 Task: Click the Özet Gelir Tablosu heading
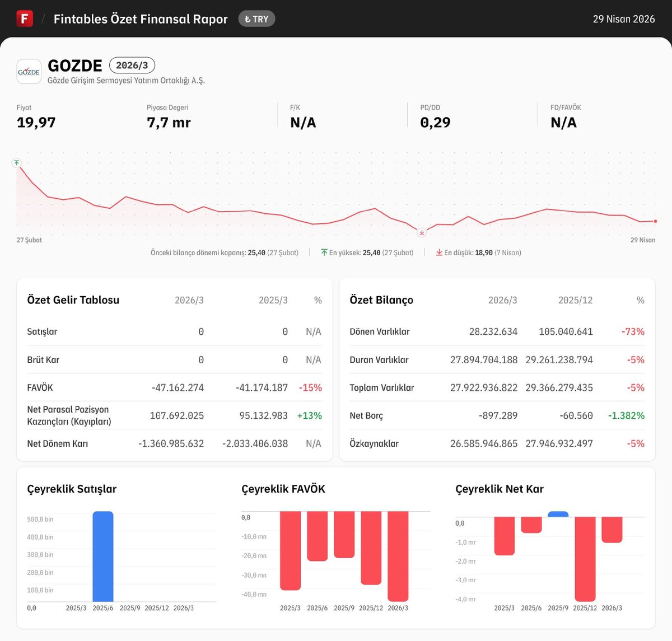coord(73,300)
